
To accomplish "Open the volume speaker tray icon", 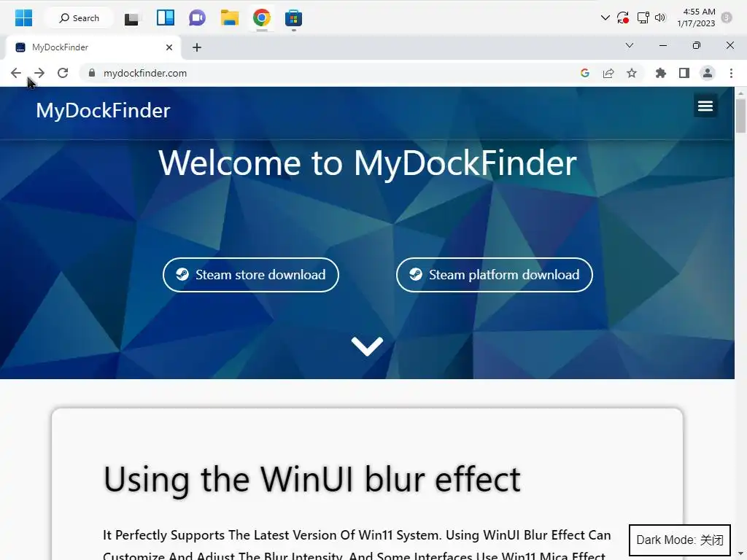I will pyautogui.click(x=660, y=18).
